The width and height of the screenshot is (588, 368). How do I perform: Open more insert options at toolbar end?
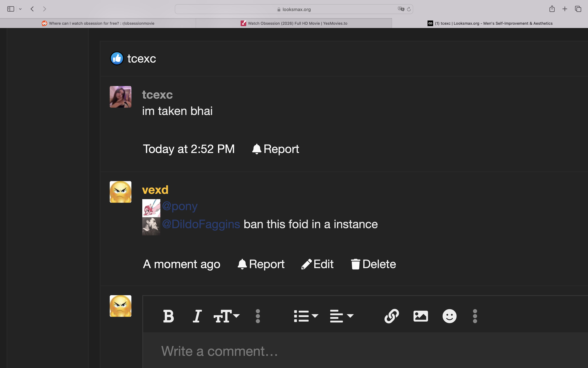[475, 316]
